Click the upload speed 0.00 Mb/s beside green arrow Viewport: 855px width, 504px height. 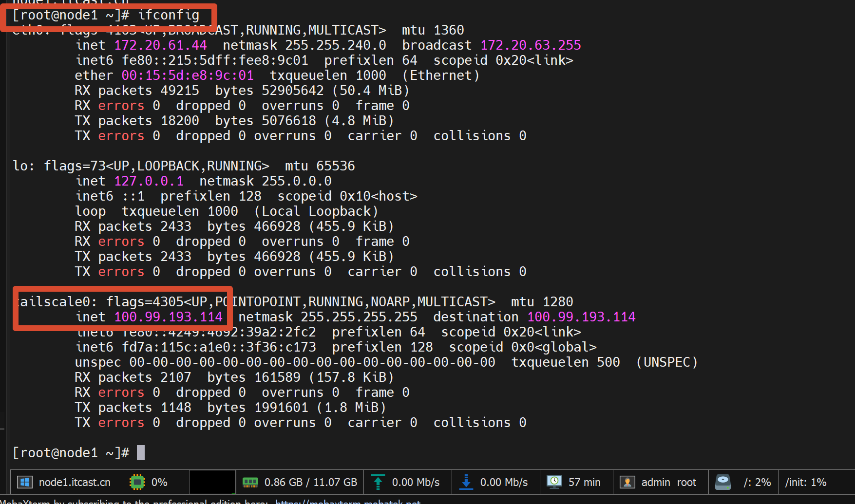pos(416,482)
